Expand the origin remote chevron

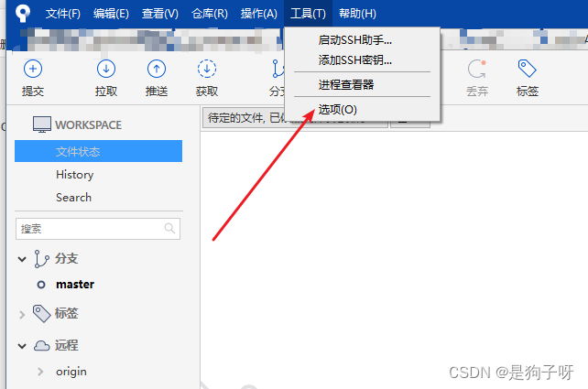(x=40, y=372)
